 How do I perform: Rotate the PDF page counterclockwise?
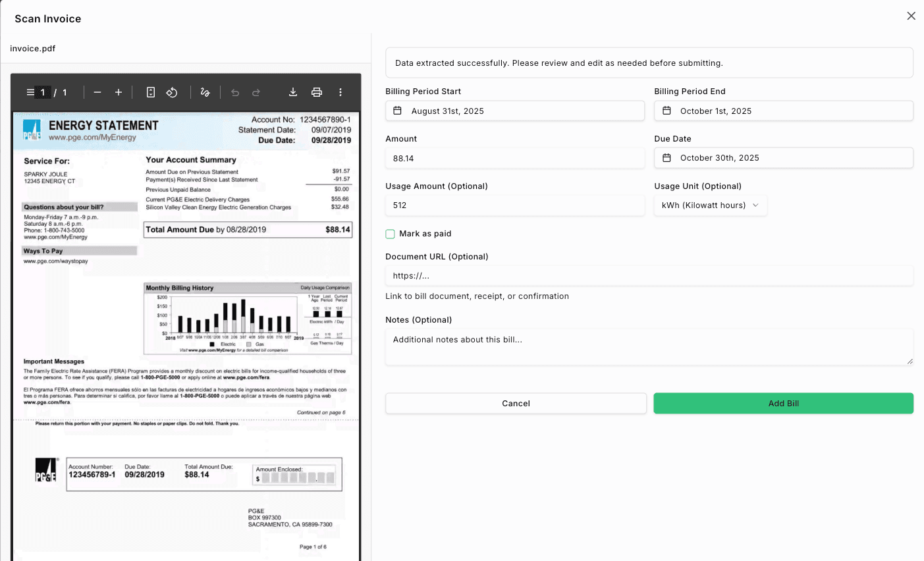[172, 92]
